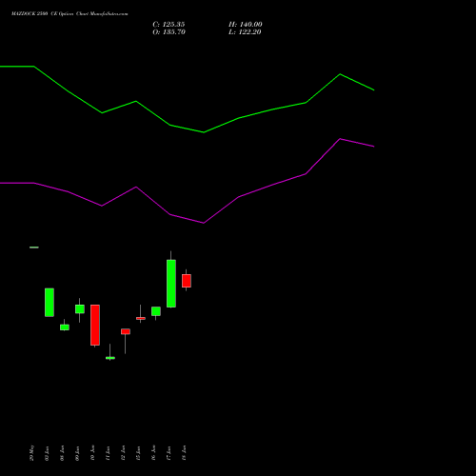This screenshot has height=476, width=476.
Task: Click the green candle for 03 Jun
Action: coord(50,303)
